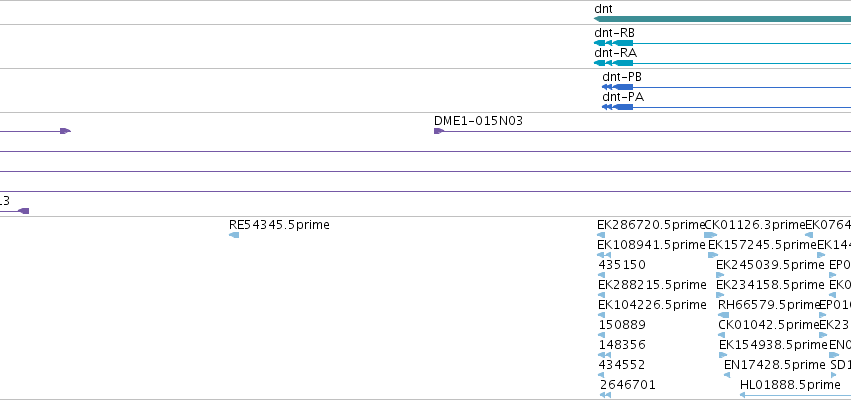Select the 2646701 feature label

pos(628,385)
